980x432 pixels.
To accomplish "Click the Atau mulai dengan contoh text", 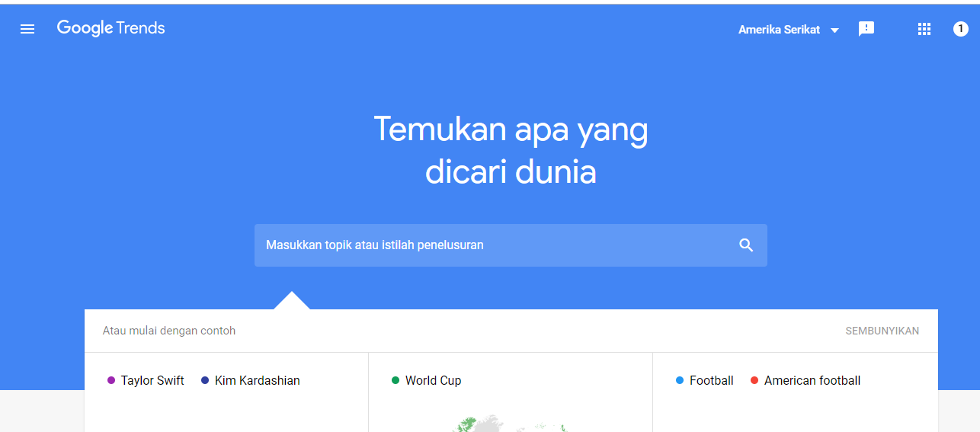I will [169, 331].
